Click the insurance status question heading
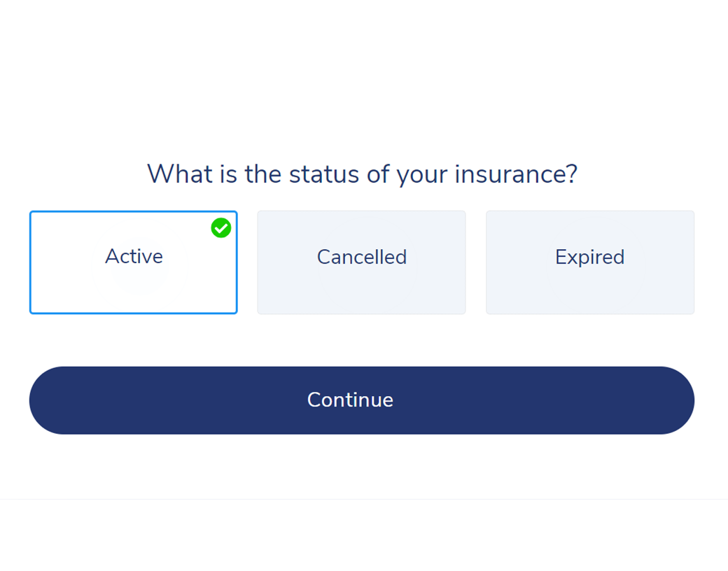The width and height of the screenshot is (728, 571). coord(362,174)
